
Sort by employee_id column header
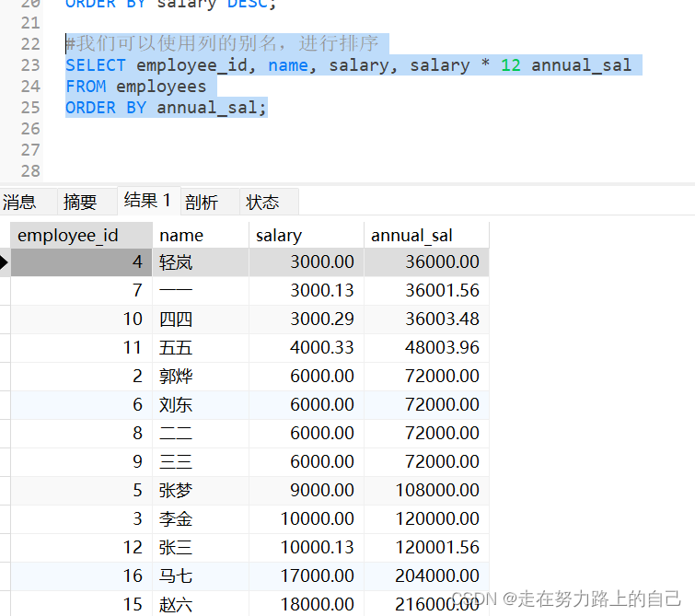[81, 236]
